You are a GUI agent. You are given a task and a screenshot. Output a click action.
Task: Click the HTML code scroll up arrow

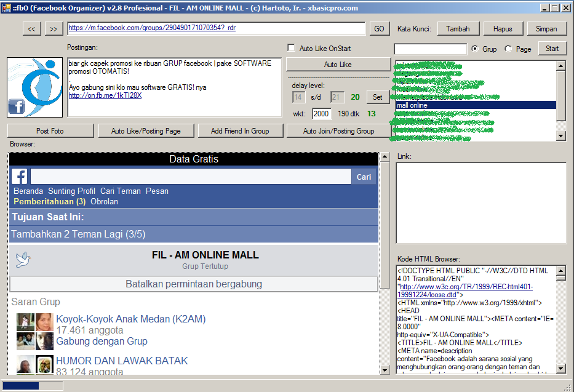coord(561,271)
